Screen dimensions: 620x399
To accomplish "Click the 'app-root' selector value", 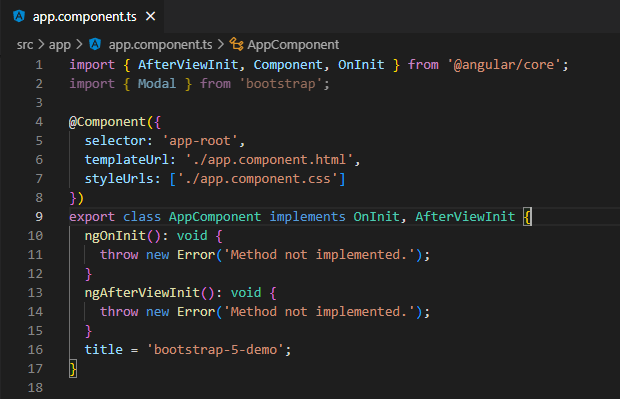I will [x=200, y=141].
